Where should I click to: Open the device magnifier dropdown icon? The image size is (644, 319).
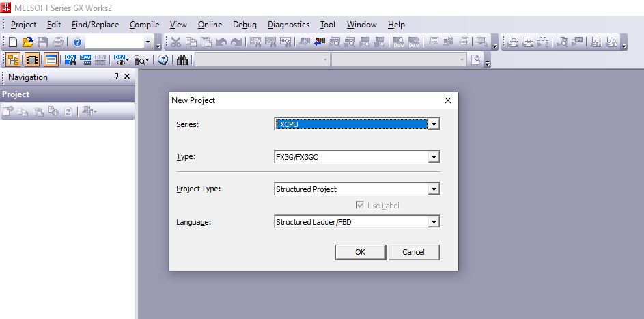coord(141,60)
